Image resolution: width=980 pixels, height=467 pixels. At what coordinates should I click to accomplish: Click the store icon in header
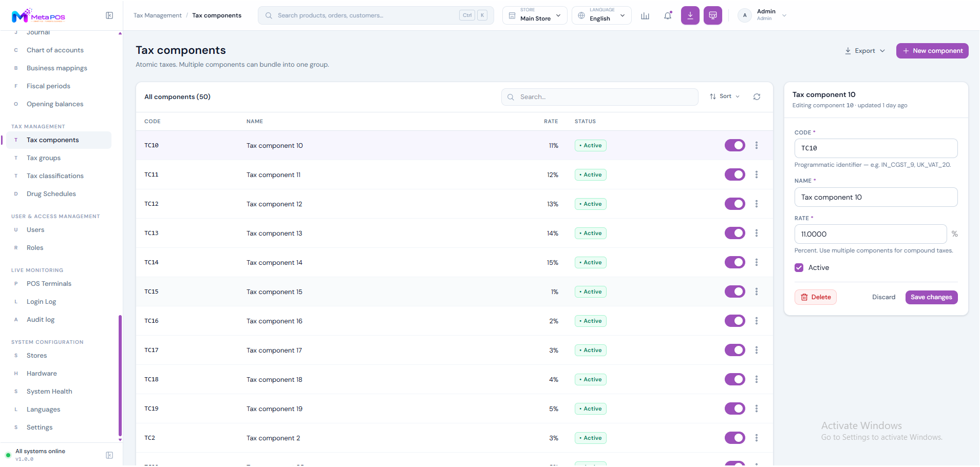[x=512, y=15]
